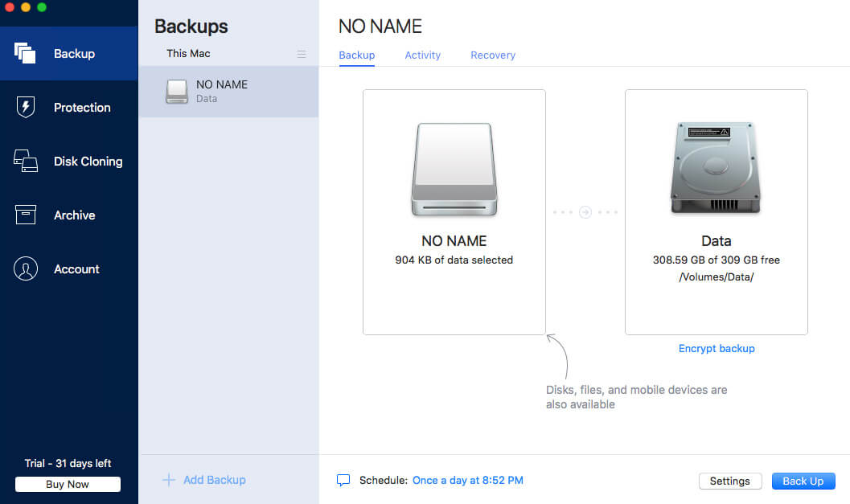Image resolution: width=850 pixels, height=504 pixels.
Task: Select the NO NAME backup source panel
Action: click(x=454, y=211)
